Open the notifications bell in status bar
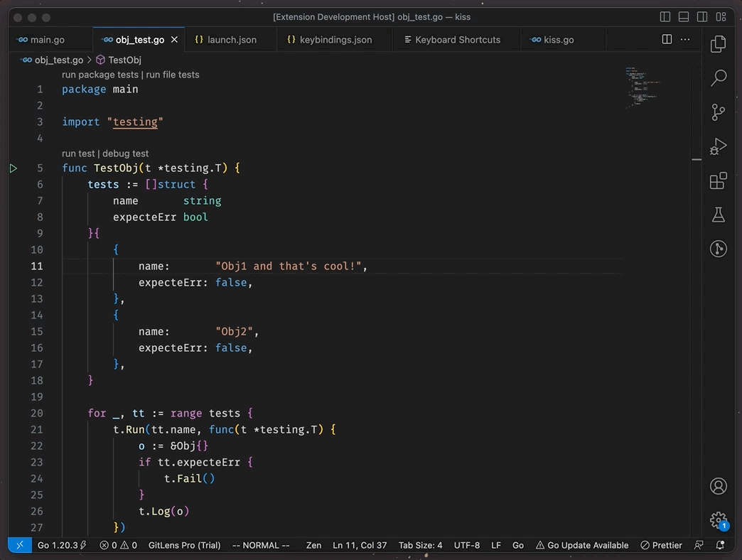 click(721, 545)
